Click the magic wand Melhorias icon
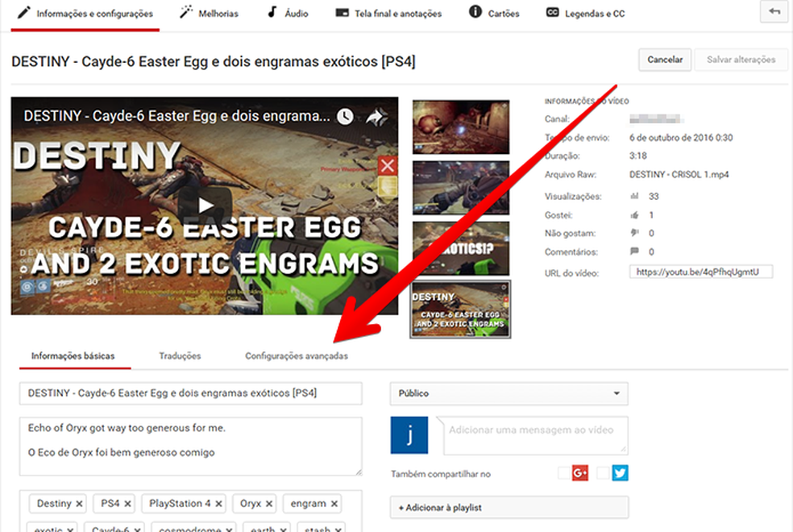This screenshot has height=532, width=793. tap(185, 12)
